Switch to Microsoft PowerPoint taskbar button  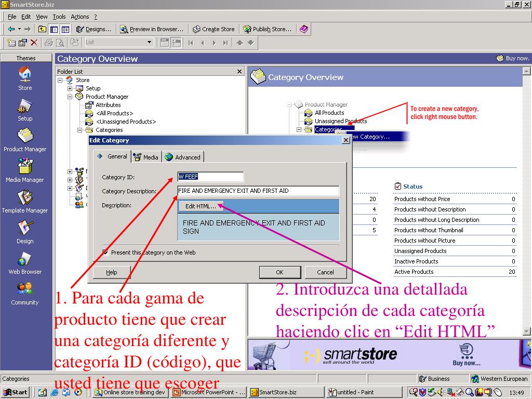click(x=209, y=392)
